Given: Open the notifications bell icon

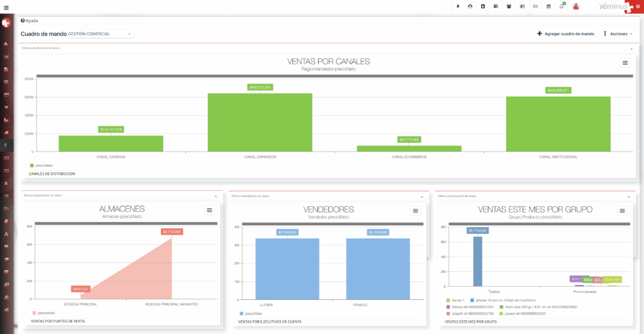Looking at the screenshot, I should (x=562, y=6).
